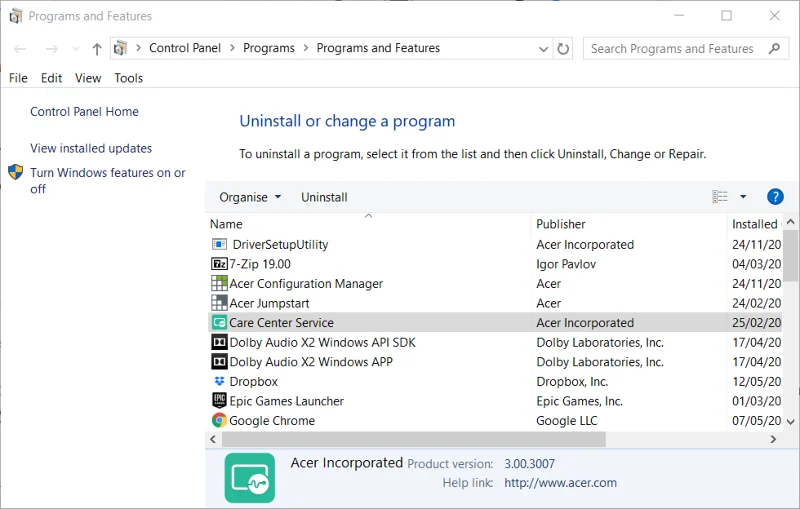Click the scroll down arrow
Viewport: 800px width, 509px height.
(791, 422)
